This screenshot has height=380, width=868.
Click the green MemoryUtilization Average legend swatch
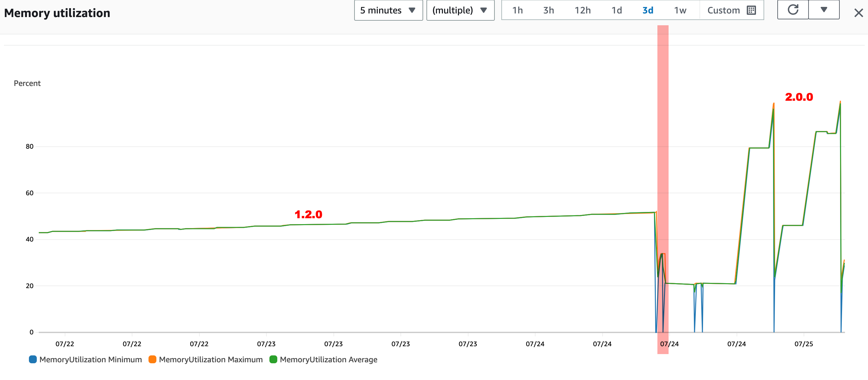274,359
